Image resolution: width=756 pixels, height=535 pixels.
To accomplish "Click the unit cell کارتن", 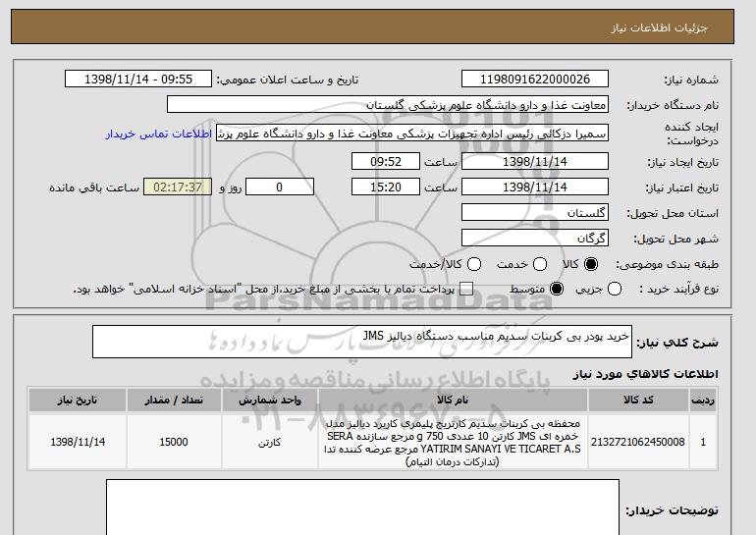I will [270, 442].
